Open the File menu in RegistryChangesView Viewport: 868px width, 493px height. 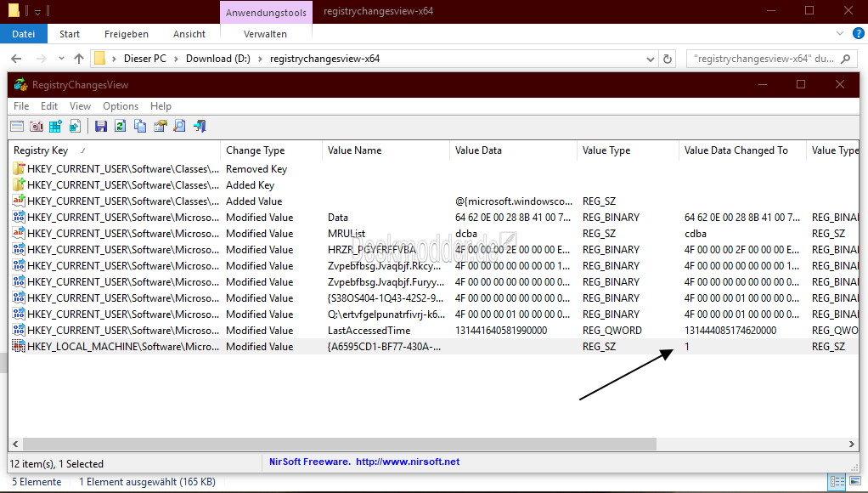click(21, 105)
